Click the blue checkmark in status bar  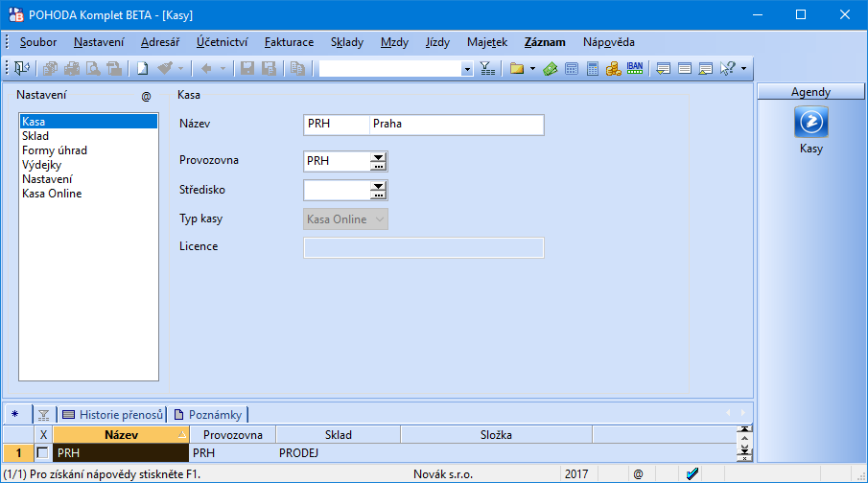(692, 473)
